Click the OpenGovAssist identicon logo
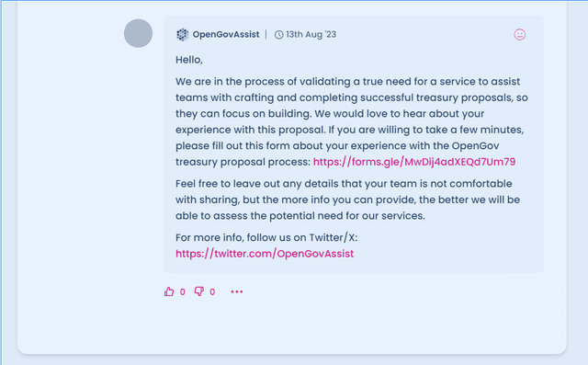Image resolution: width=588 pixels, height=365 pixels. click(x=182, y=35)
